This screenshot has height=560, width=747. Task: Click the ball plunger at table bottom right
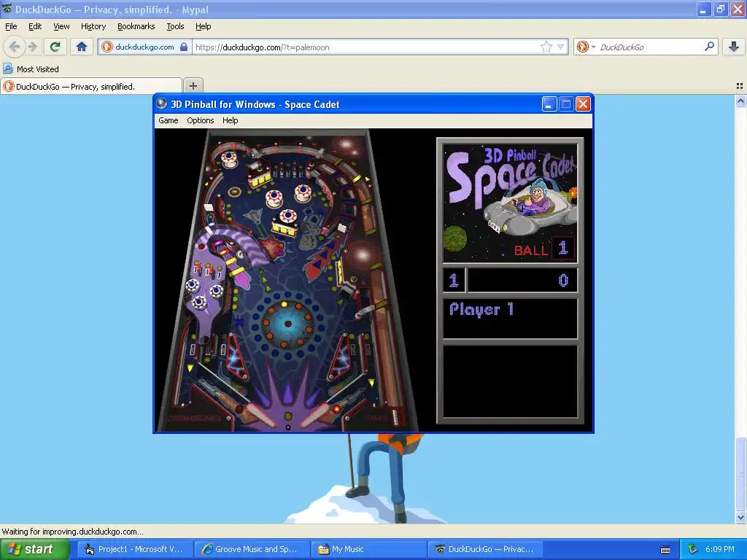point(395,416)
